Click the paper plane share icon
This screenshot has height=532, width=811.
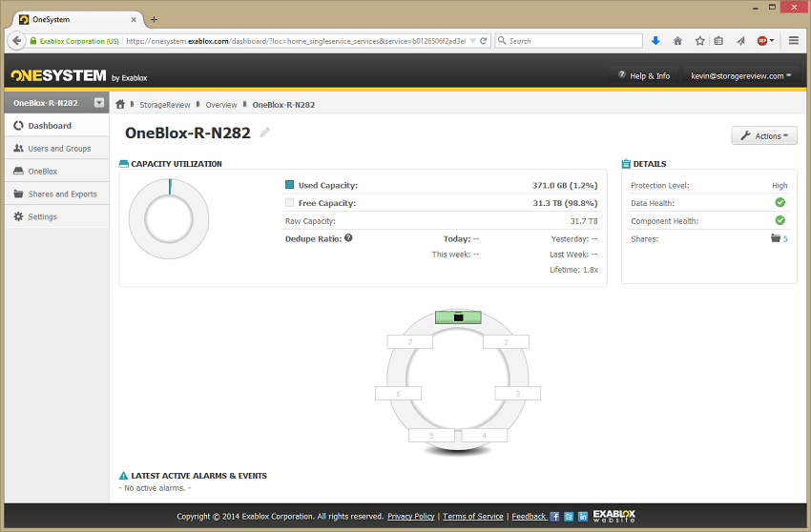click(740, 41)
